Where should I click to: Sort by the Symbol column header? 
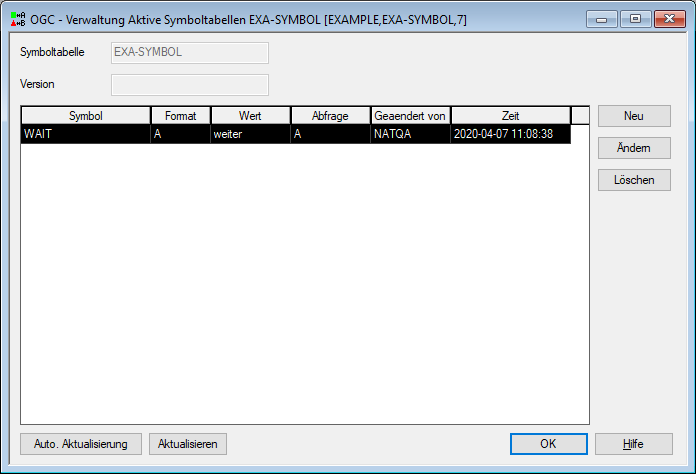coord(86,116)
